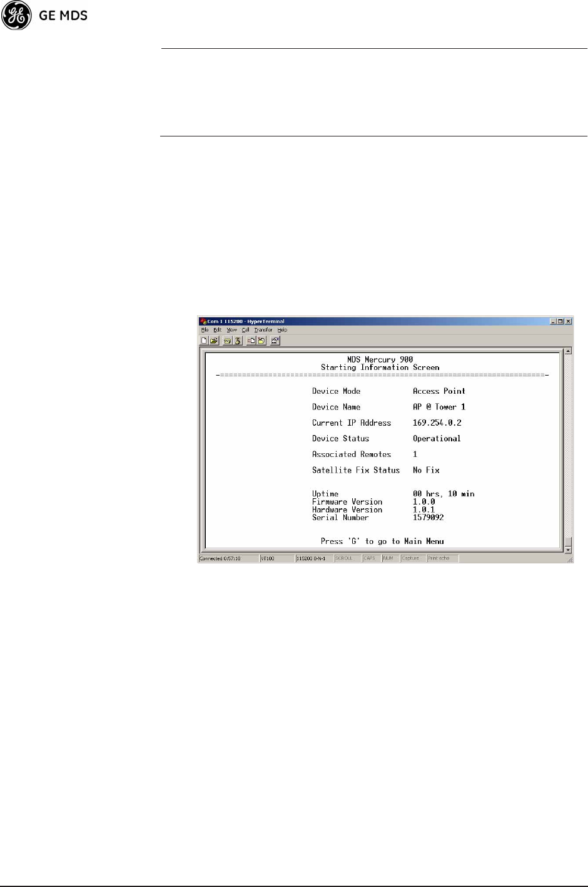
Task: Click the 'Device Status' label
Action: (341, 439)
